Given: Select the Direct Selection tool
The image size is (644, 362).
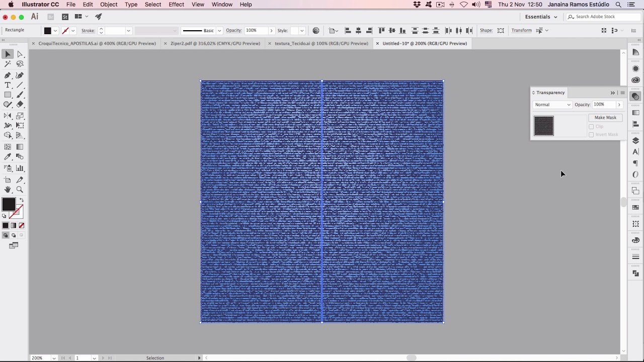Looking at the screenshot, I should [20, 54].
